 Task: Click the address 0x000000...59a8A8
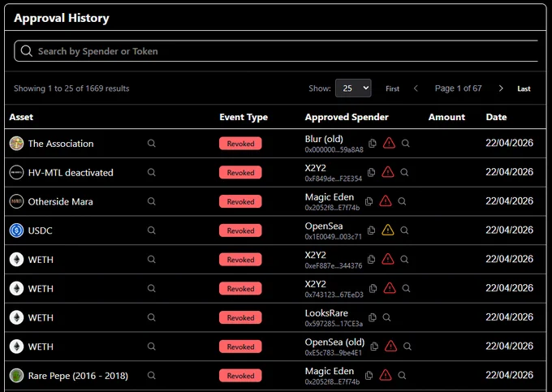334,149
